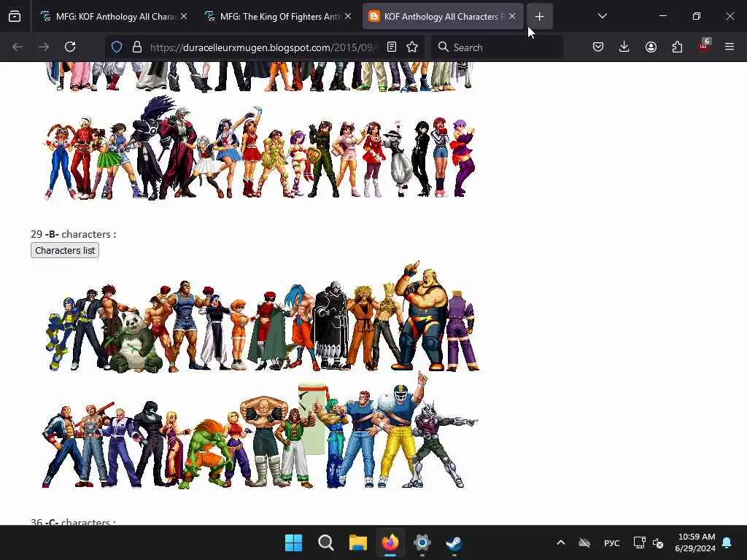Open the Firefox View recent browsing icon
This screenshot has width=747, height=560.
click(15, 17)
